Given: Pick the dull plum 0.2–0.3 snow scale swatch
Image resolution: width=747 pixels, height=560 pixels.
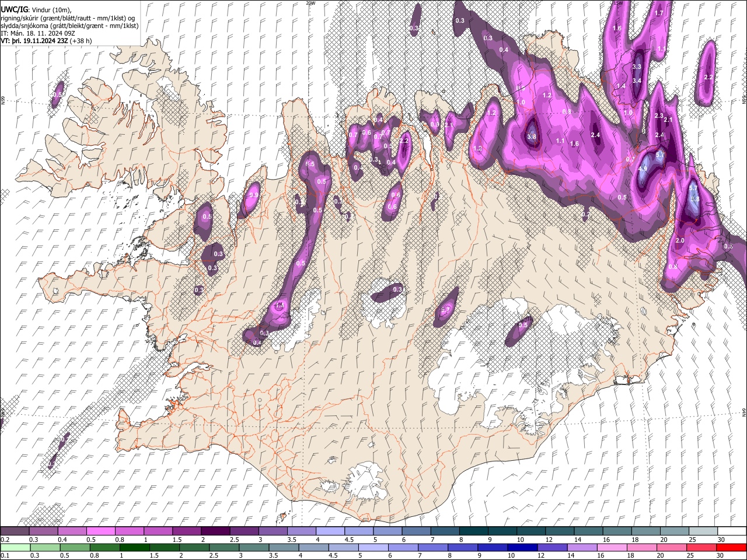Looking at the screenshot, I should 15,531.
